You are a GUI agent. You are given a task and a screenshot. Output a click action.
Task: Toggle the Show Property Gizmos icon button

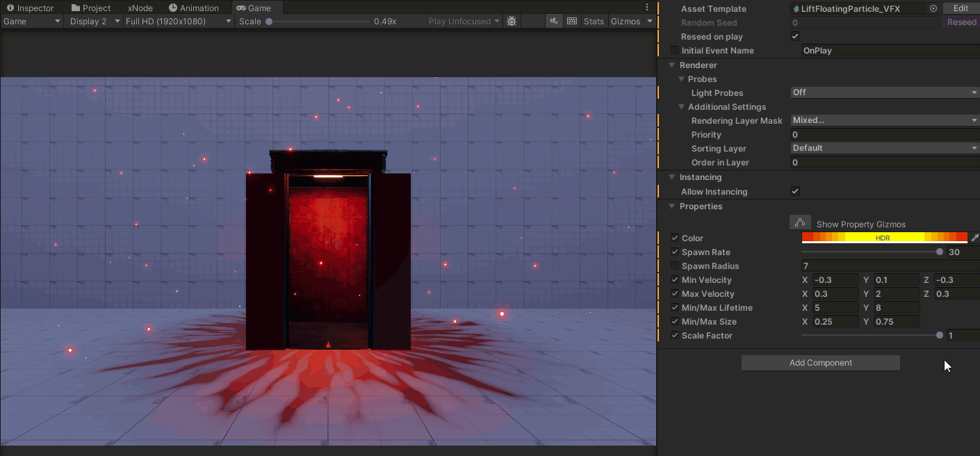pyautogui.click(x=800, y=222)
